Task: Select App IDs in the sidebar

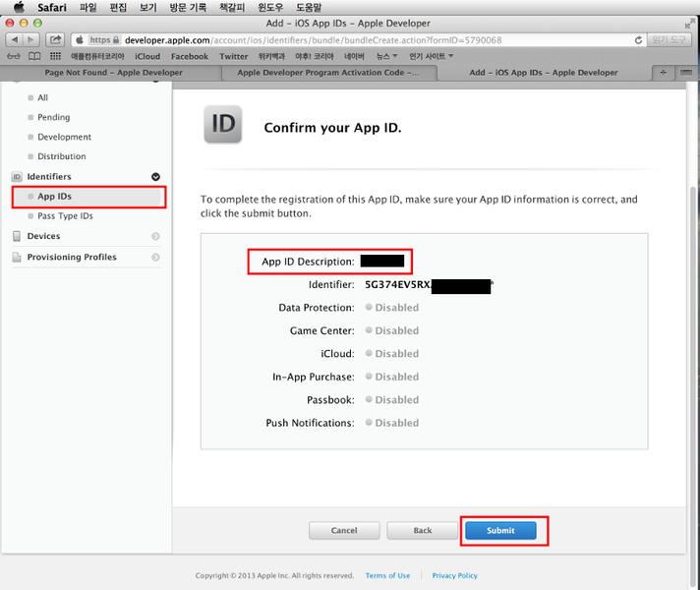Action: [x=55, y=197]
